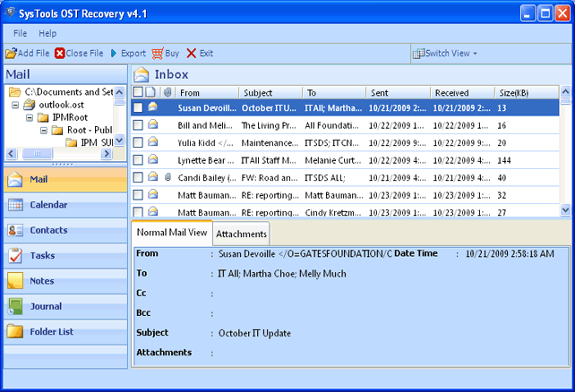Click the Buy shopping cart icon

coord(158,54)
